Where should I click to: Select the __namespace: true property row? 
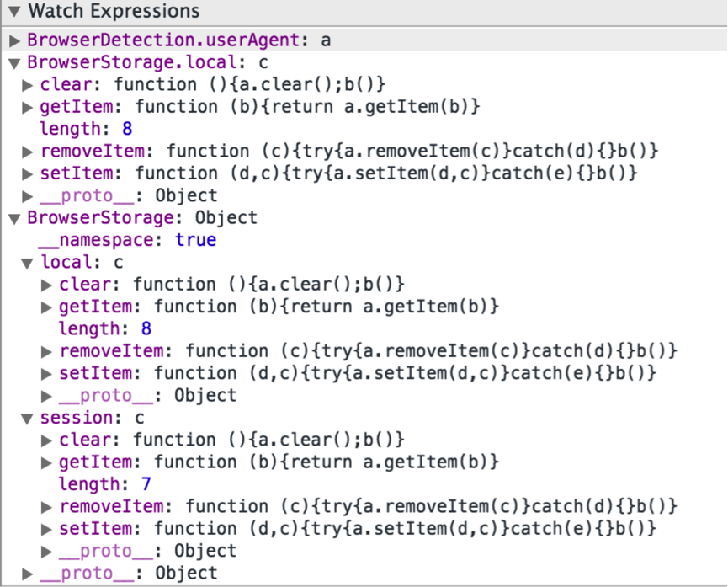127,240
